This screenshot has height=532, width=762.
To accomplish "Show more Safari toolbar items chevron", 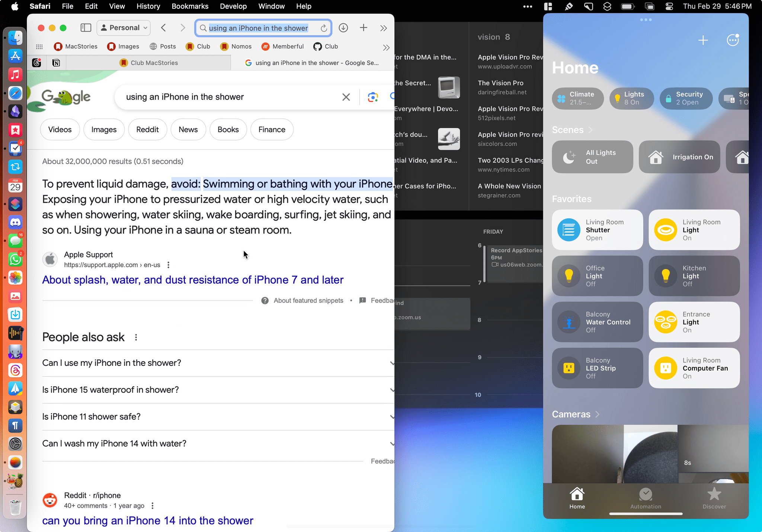I will 384,28.
